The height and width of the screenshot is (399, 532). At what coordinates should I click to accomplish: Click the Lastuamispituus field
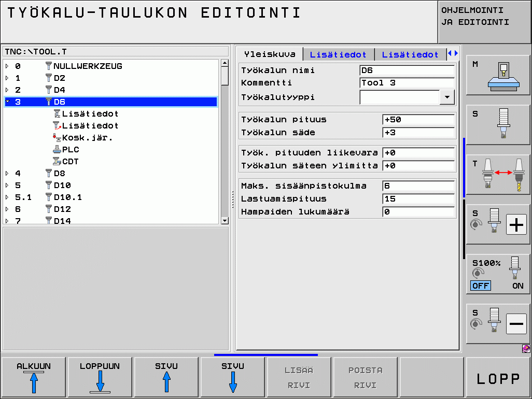418,198
